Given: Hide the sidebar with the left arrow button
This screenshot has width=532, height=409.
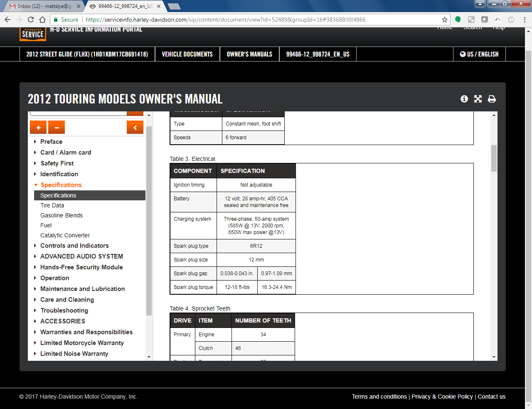Looking at the screenshot, I should tap(135, 128).
